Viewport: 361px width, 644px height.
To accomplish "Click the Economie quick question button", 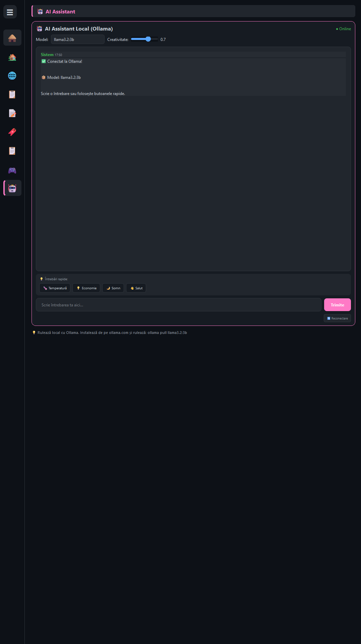I will coord(86,288).
